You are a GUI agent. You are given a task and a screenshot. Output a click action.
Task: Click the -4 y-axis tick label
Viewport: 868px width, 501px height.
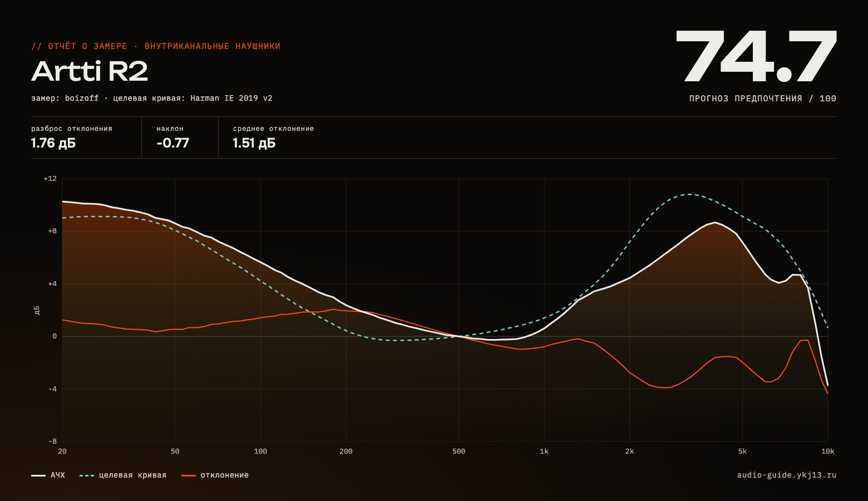pyautogui.click(x=52, y=389)
